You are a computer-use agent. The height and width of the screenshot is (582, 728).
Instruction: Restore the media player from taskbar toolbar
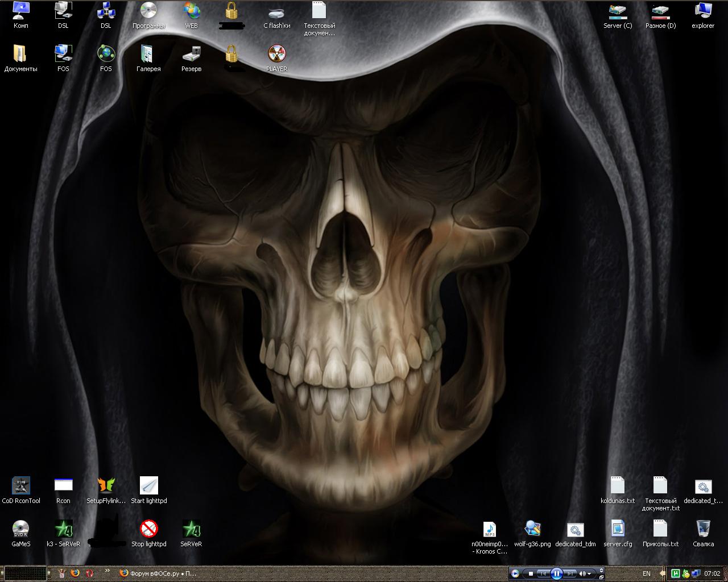[601, 576]
